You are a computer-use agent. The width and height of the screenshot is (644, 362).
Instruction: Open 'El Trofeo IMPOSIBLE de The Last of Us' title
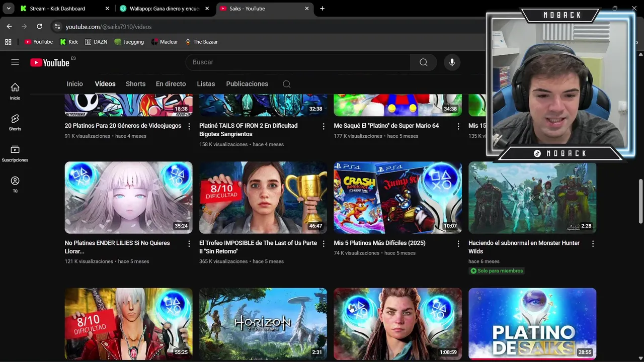(258, 247)
